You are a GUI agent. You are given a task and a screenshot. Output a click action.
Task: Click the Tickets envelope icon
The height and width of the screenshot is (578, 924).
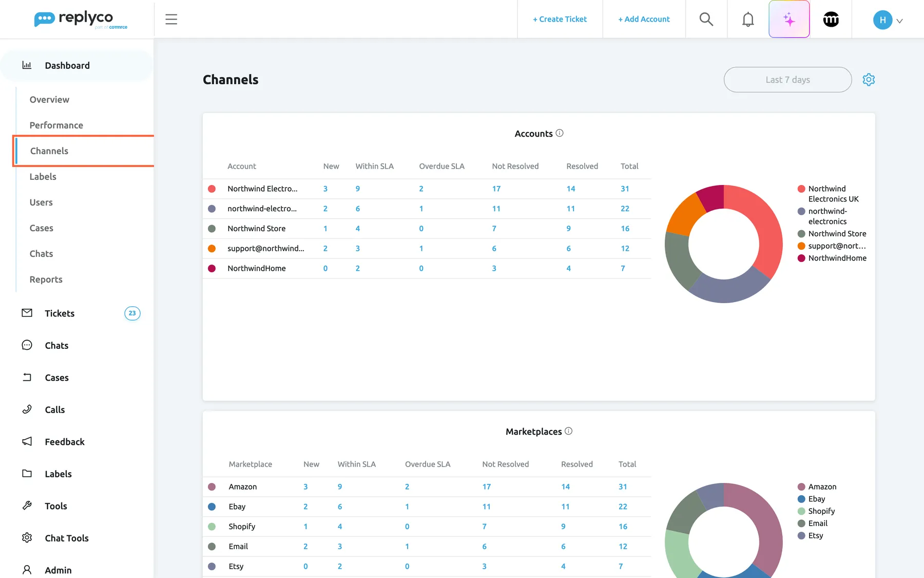(x=27, y=313)
